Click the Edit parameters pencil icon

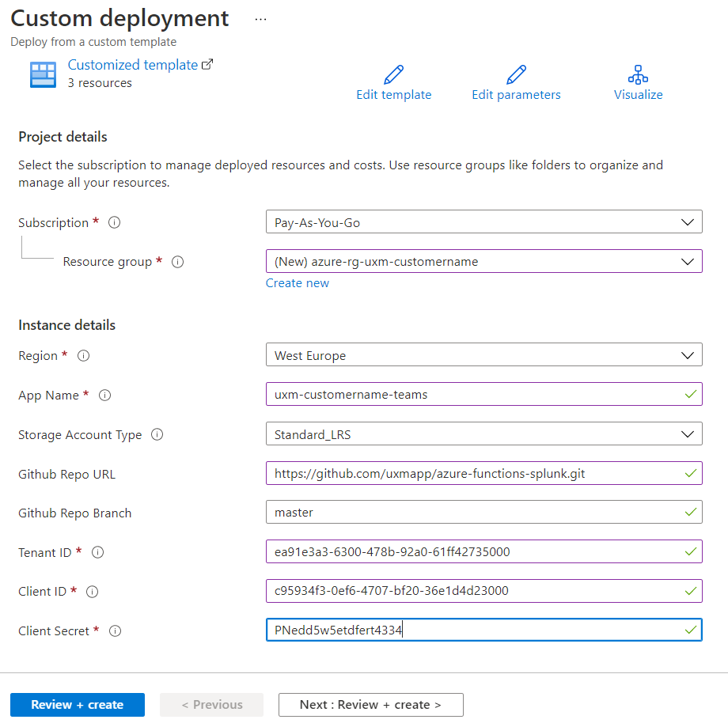point(516,75)
